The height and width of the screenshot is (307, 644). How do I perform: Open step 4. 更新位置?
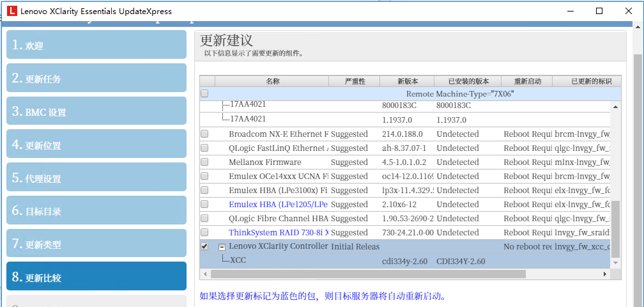pos(96,145)
